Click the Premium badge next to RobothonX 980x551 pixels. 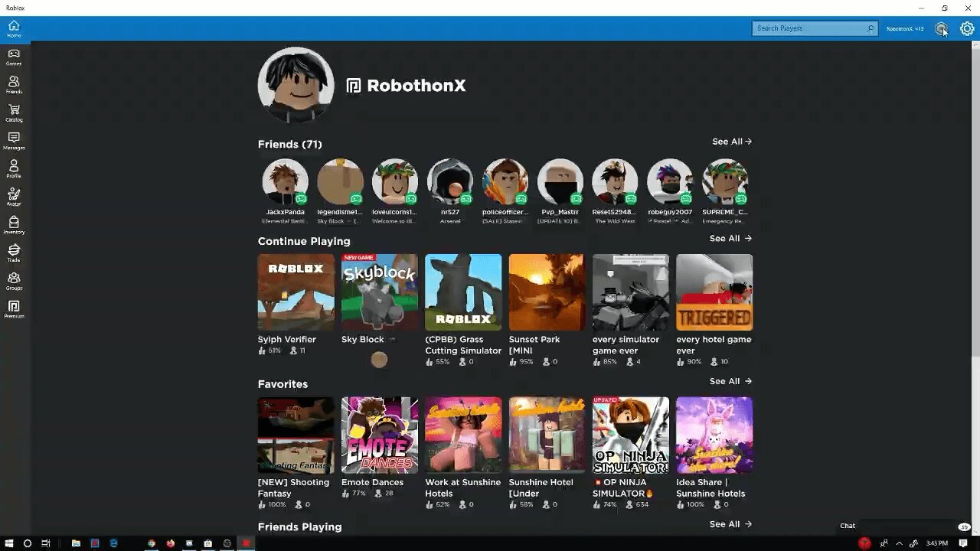pyautogui.click(x=353, y=86)
